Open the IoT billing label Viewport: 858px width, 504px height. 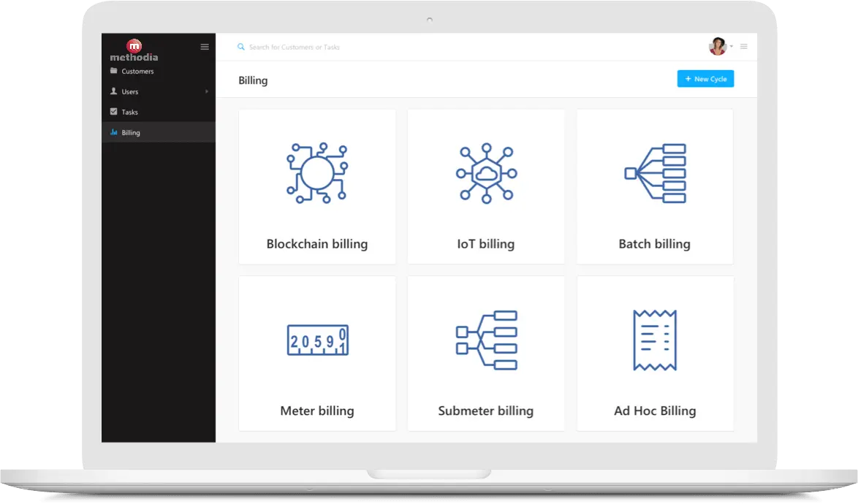(486, 244)
